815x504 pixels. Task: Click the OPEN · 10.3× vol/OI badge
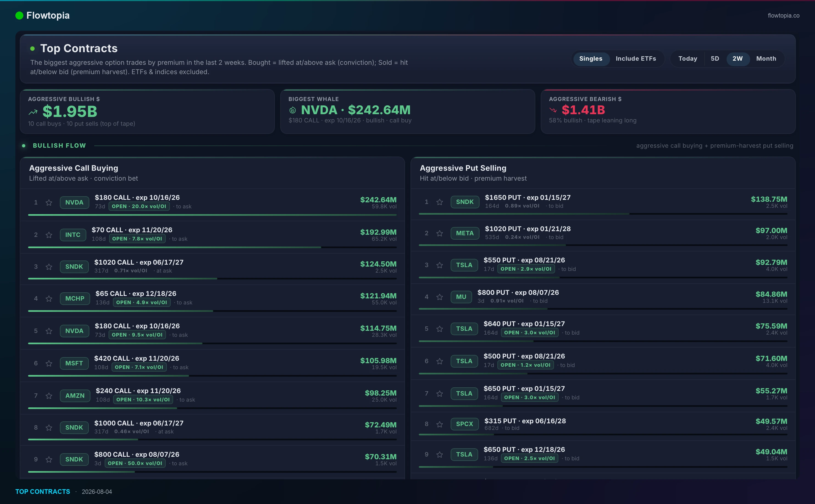tap(143, 400)
